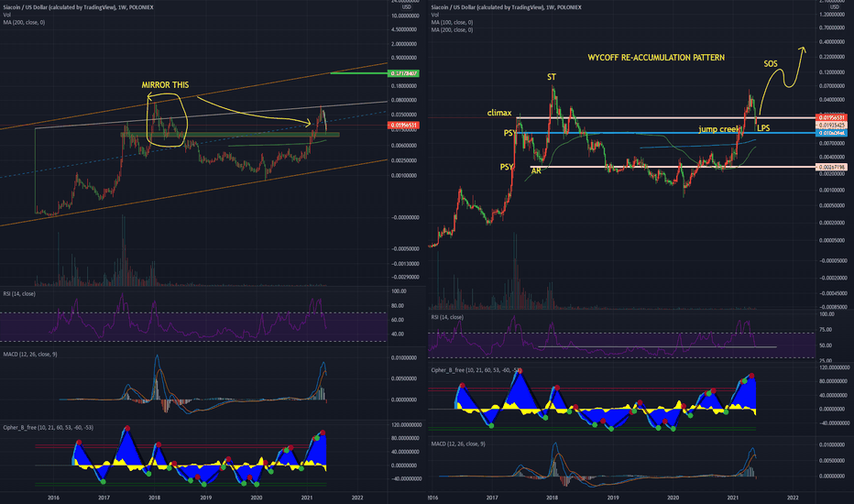The width and height of the screenshot is (854, 504).
Task: Click the 2020 year label under the MIRROR THIS chart
Action: pos(256,498)
